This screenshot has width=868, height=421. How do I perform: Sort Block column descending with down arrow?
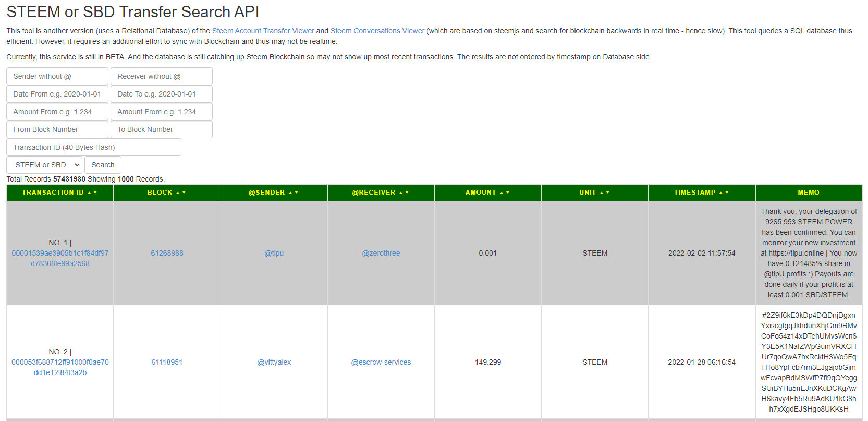coord(184,193)
